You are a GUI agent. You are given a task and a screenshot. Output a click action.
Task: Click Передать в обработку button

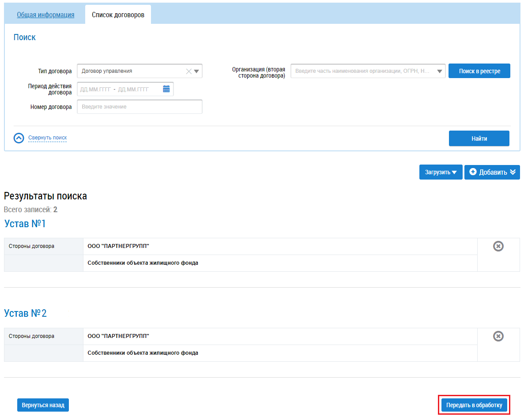pos(474,405)
